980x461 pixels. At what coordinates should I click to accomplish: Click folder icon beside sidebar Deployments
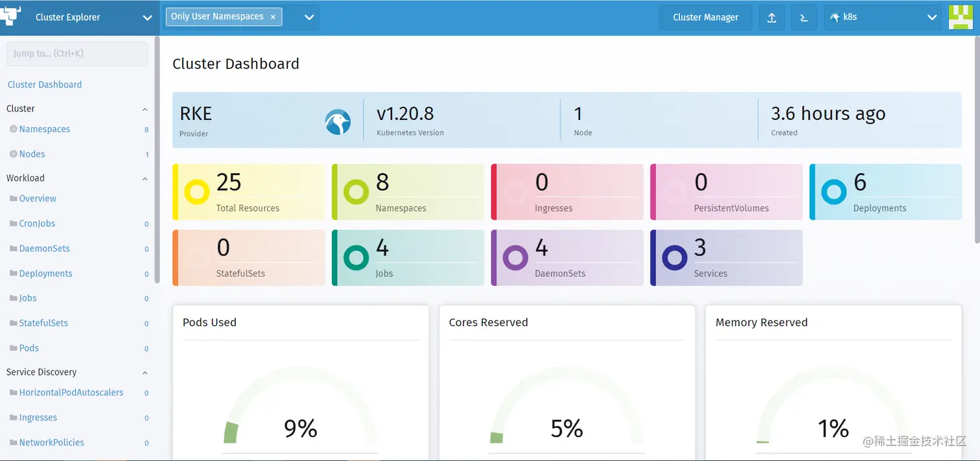coord(13,273)
